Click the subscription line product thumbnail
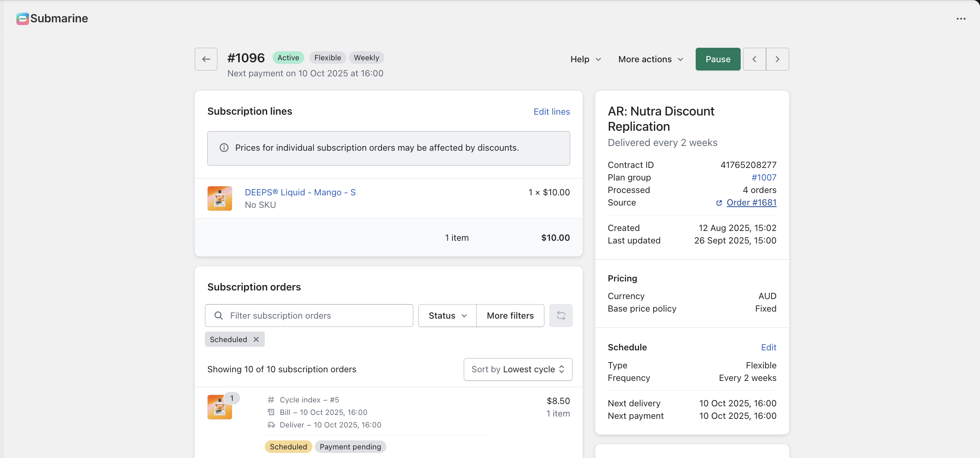 pyautogui.click(x=220, y=198)
